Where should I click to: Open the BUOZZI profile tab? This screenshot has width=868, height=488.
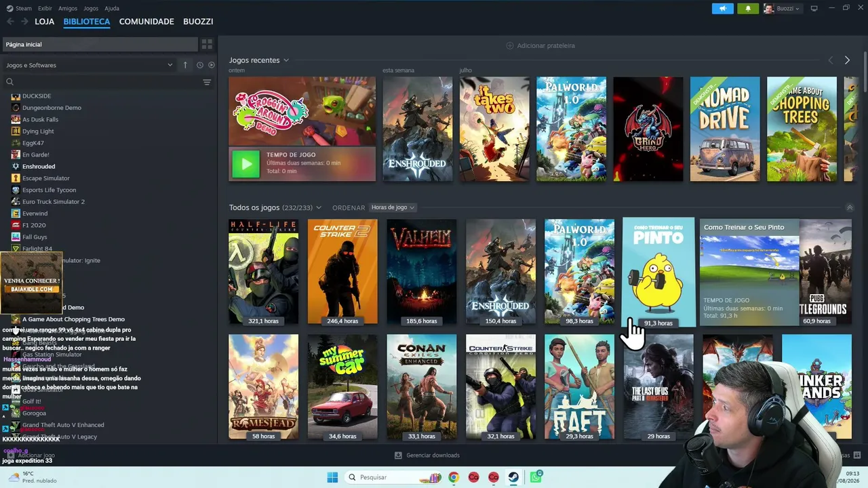(198, 22)
